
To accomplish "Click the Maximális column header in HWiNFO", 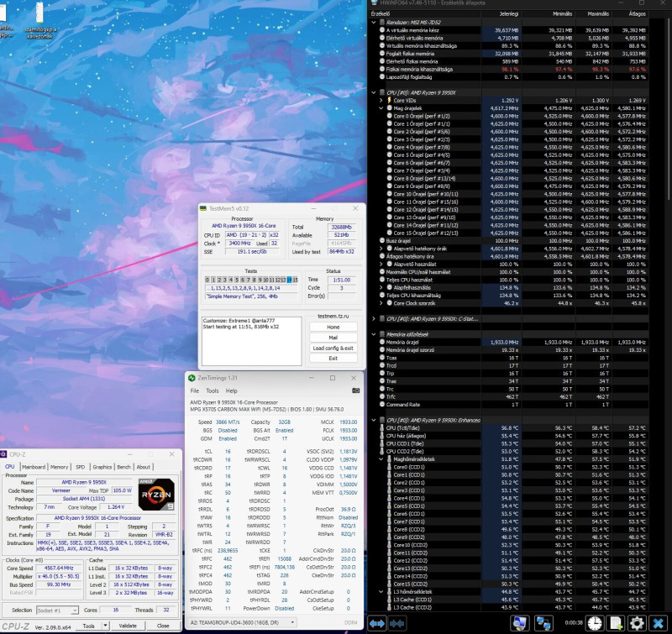I will (593, 13).
